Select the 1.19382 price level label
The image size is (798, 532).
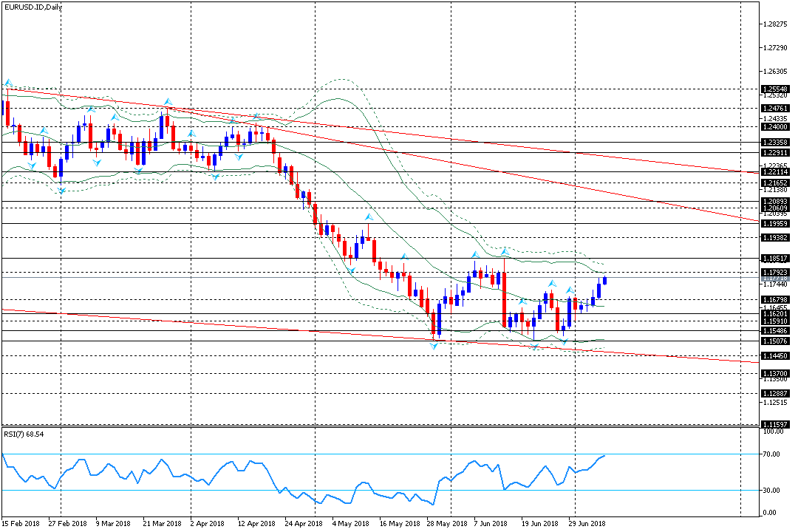pos(775,238)
